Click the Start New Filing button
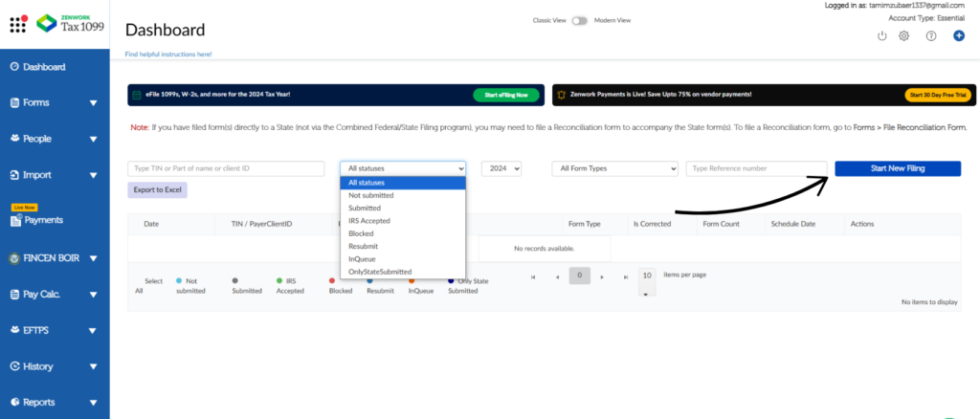Image resolution: width=980 pixels, height=419 pixels. tap(897, 168)
